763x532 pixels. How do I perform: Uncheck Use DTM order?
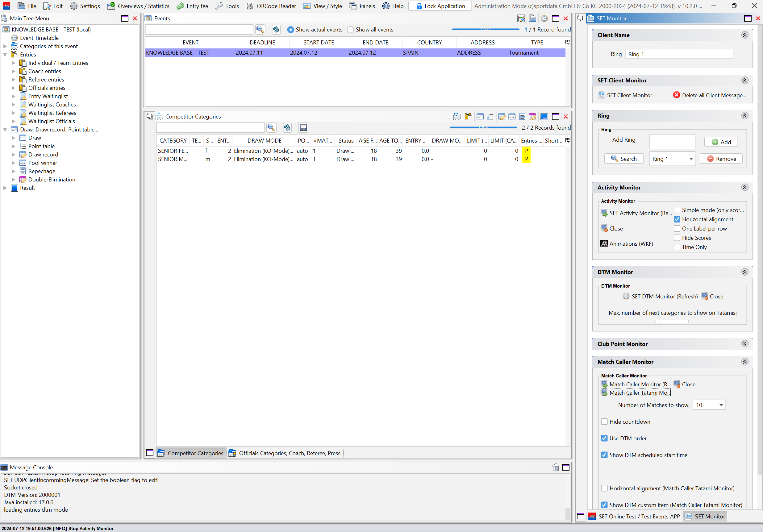point(604,438)
